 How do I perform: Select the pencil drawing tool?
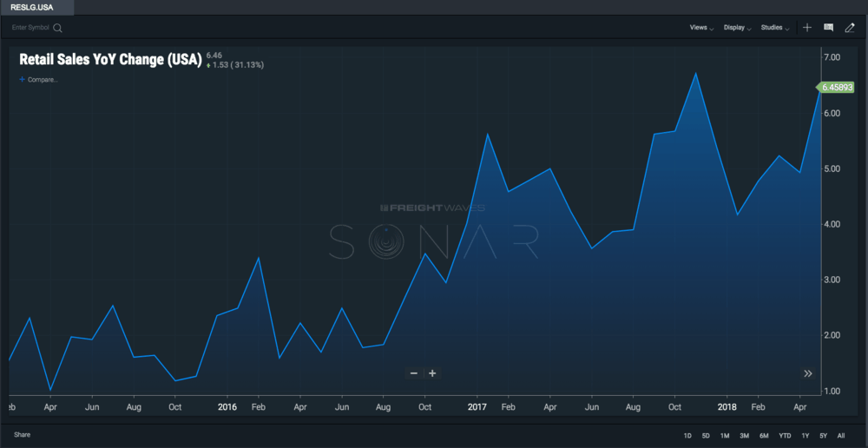850,28
